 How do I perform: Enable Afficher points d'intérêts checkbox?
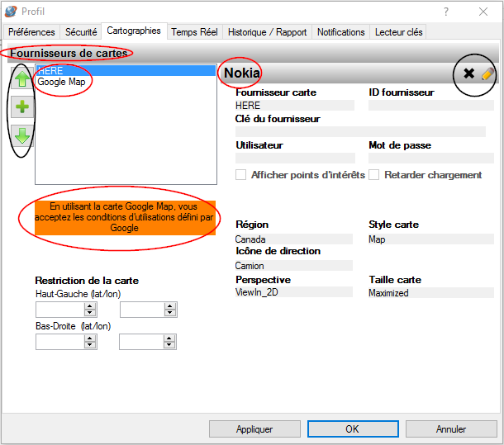(x=241, y=175)
